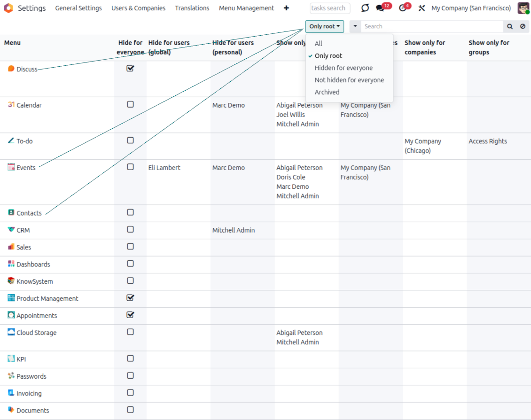
Task: Choose the Archived filter option
Action: click(327, 92)
